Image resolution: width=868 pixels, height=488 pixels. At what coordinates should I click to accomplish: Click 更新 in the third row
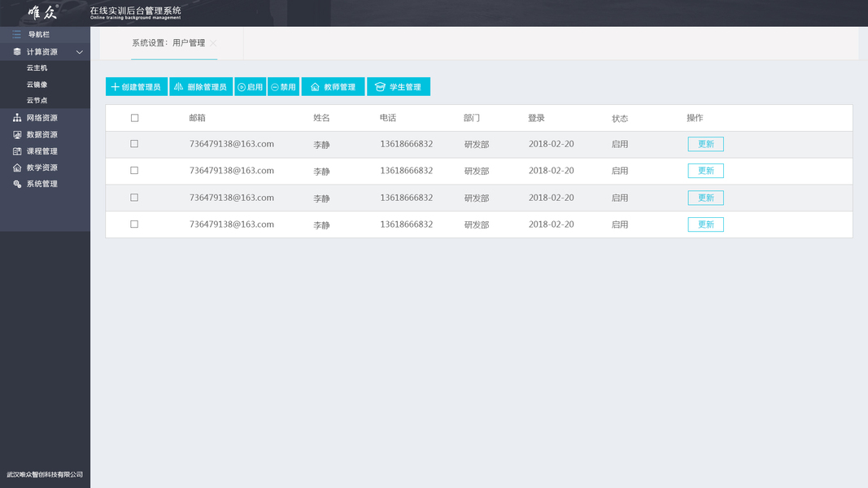tap(706, 198)
